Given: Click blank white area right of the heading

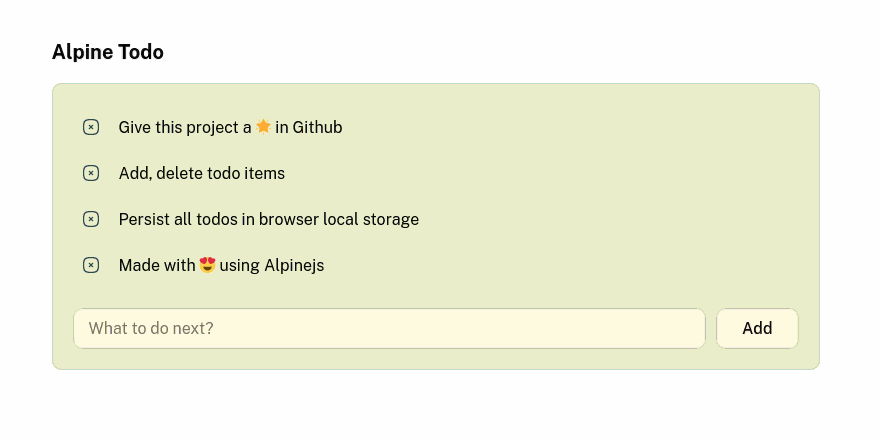Looking at the screenshot, I should 505,52.
